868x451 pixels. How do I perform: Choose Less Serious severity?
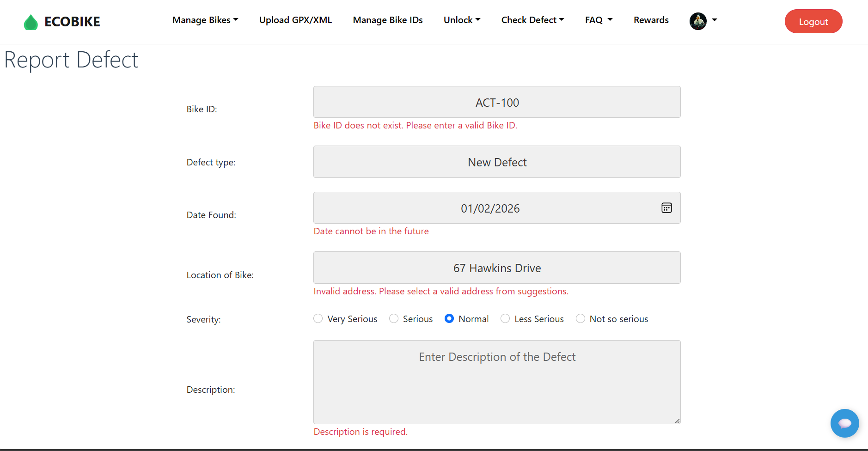(505, 318)
